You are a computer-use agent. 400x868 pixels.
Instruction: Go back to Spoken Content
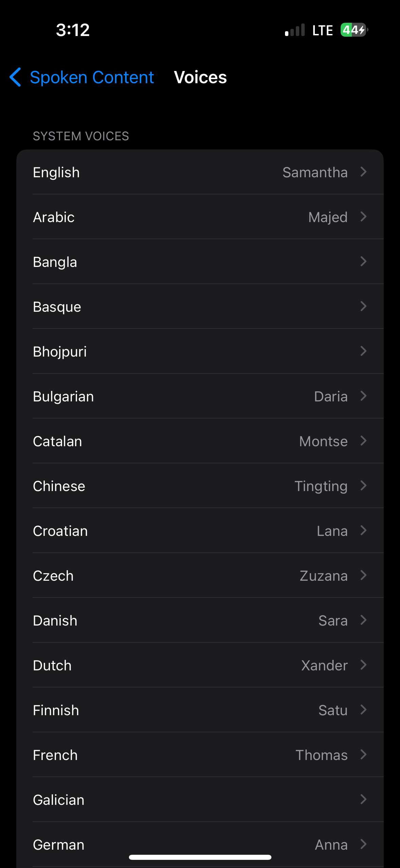[x=92, y=77]
